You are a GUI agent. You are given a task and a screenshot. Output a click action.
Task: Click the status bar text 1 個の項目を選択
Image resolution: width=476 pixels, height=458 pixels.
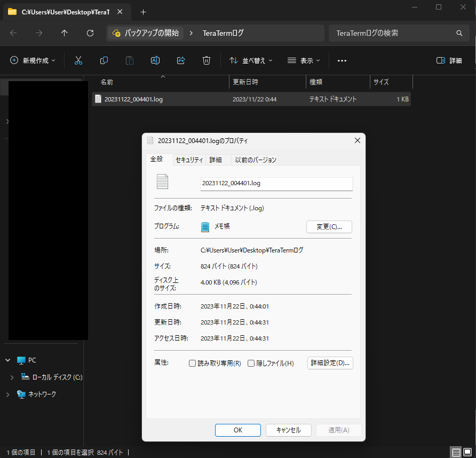click(70, 453)
